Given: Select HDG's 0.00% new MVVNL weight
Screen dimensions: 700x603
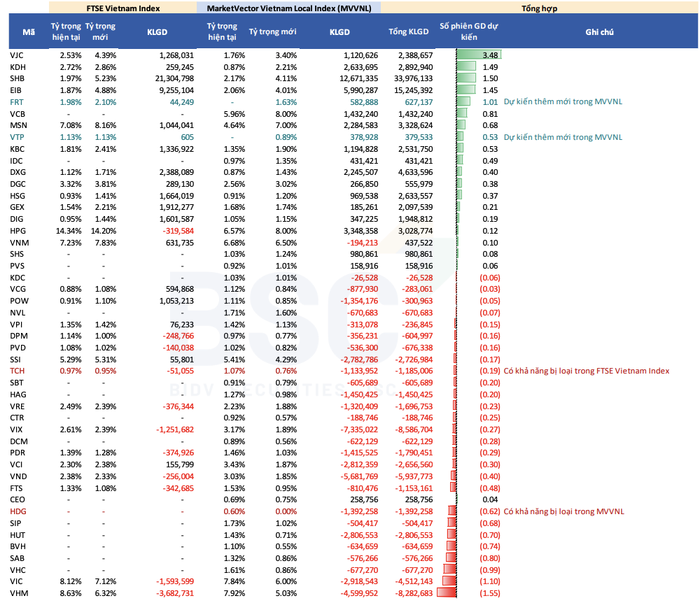Looking at the screenshot, I should 286,511.
